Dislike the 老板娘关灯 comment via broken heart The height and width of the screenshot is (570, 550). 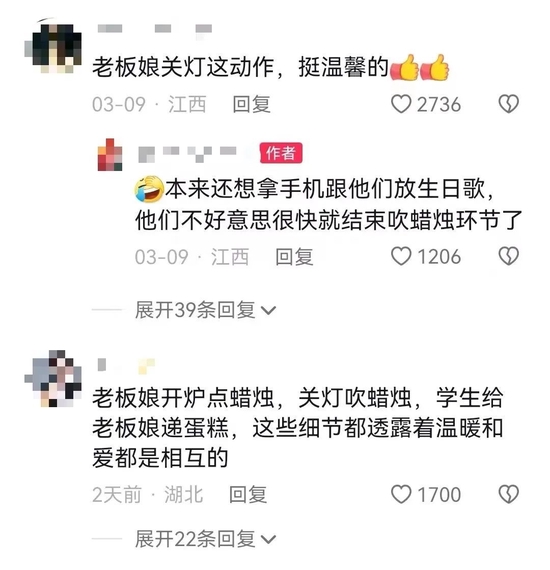[508, 104]
